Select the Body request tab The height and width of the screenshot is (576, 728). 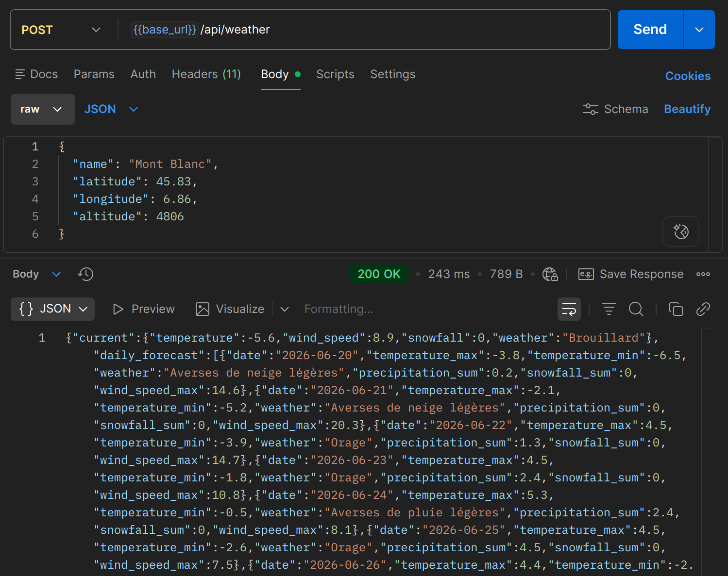[x=281, y=74]
